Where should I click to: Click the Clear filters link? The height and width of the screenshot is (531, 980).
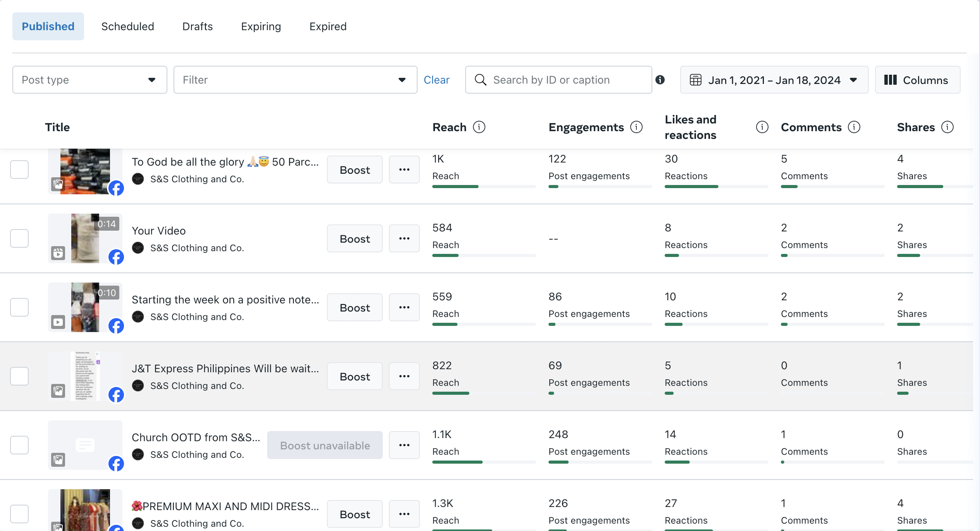click(x=436, y=80)
